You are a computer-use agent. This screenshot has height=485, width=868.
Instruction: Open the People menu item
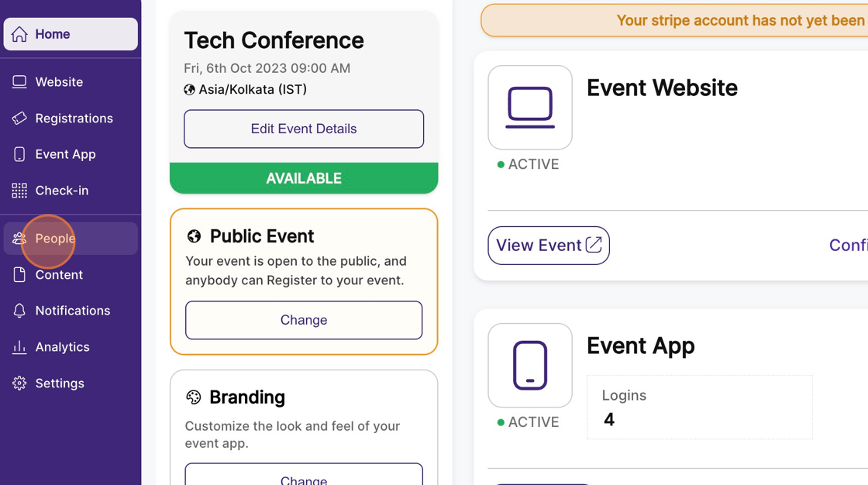[x=55, y=239]
